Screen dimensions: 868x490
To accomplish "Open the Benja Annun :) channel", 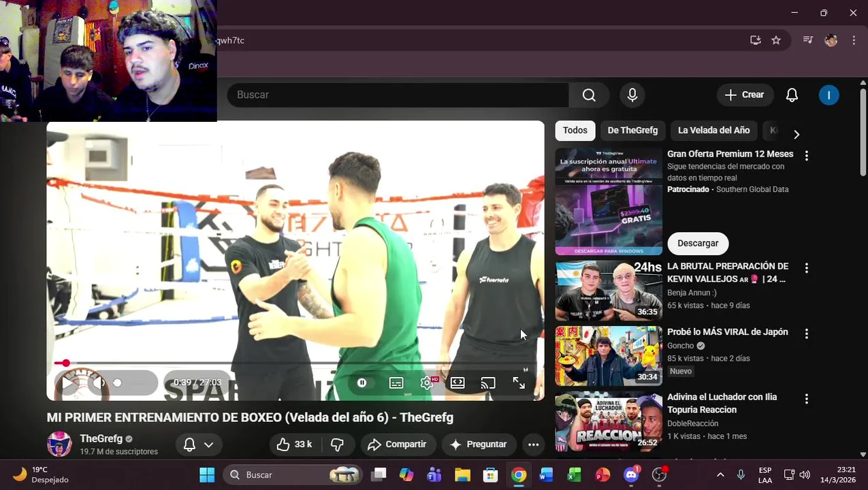I will pyautogui.click(x=692, y=293).
